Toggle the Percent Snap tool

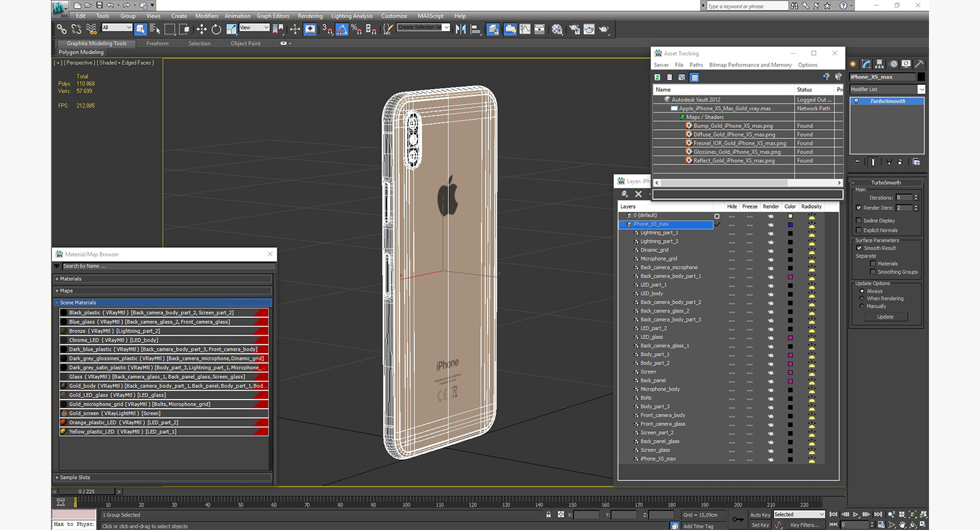[356, 29]
